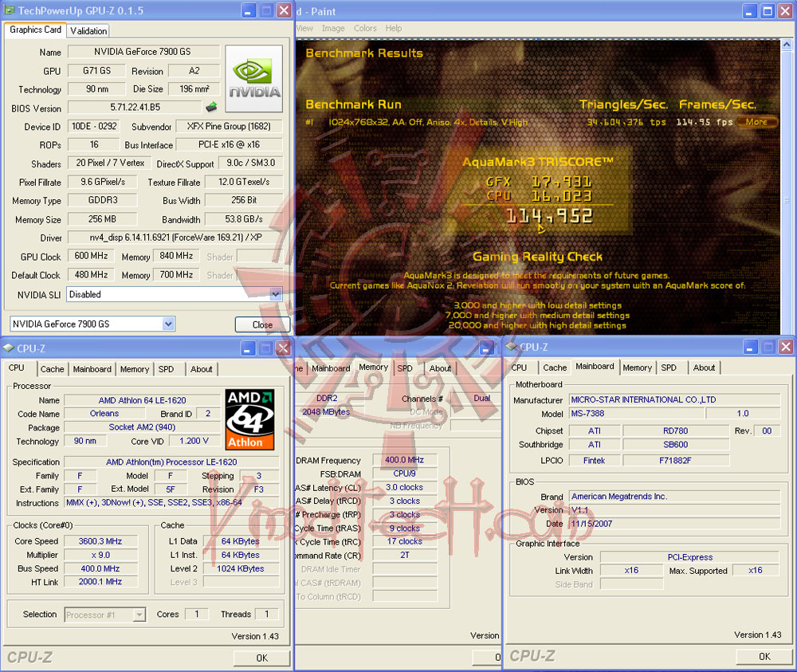Click the More button in AquaMark results
Image resolution: width=797 pixels, height=672 pixels.
[x=756, y=122]
